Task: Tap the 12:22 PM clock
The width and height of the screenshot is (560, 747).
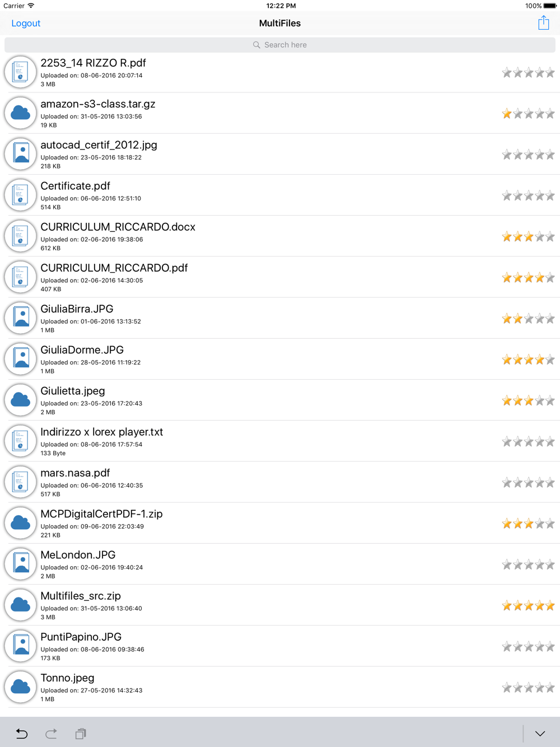Action: point(281,6)
